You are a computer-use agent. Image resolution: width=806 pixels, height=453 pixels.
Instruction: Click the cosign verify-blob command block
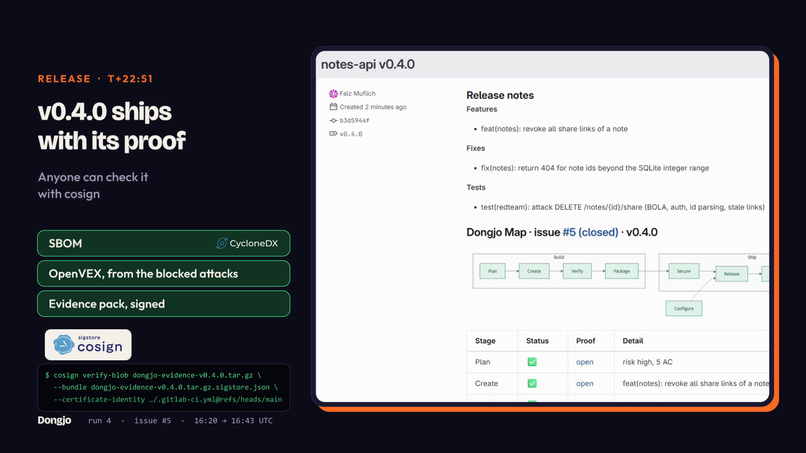[163, 387]
